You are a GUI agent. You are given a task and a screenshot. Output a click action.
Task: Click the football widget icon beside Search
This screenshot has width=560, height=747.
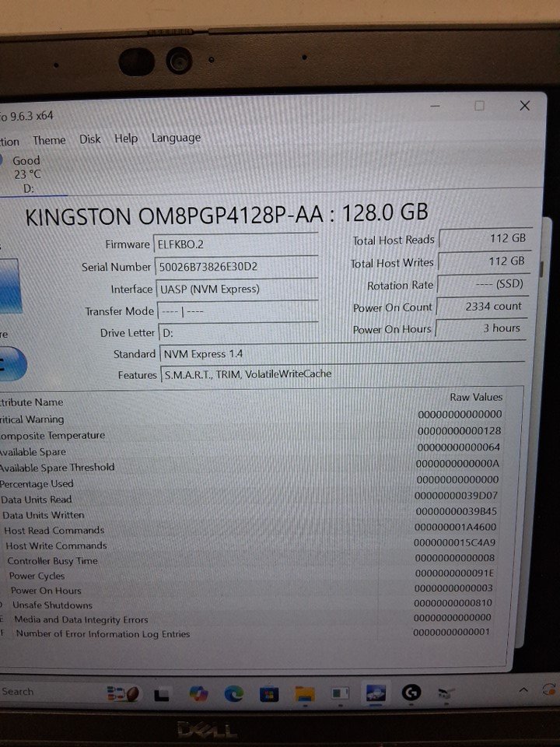(x=122, y=693)
